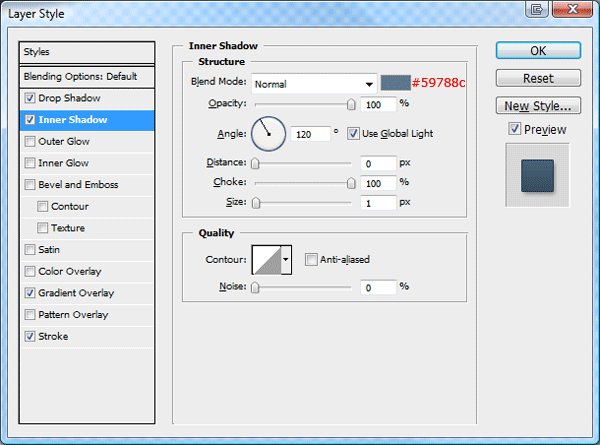Enable the Outer Glow checkbox

(30, 142)
